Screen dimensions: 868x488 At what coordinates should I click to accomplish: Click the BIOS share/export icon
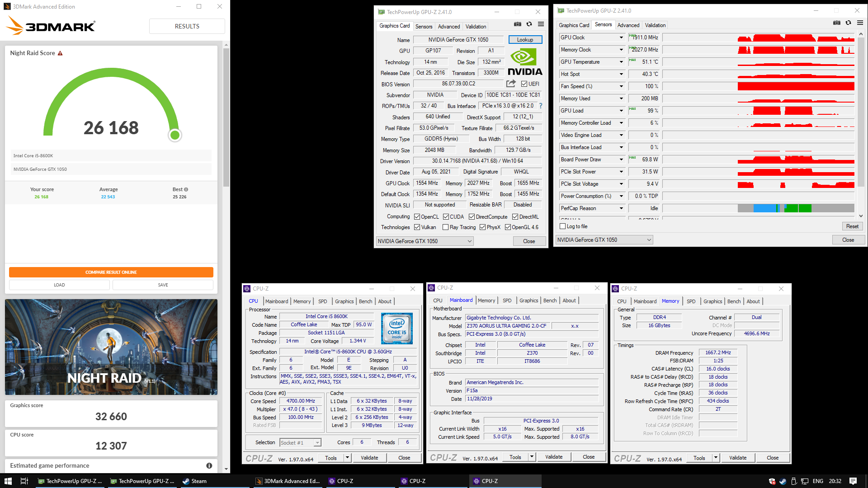[x=511, y=84]
